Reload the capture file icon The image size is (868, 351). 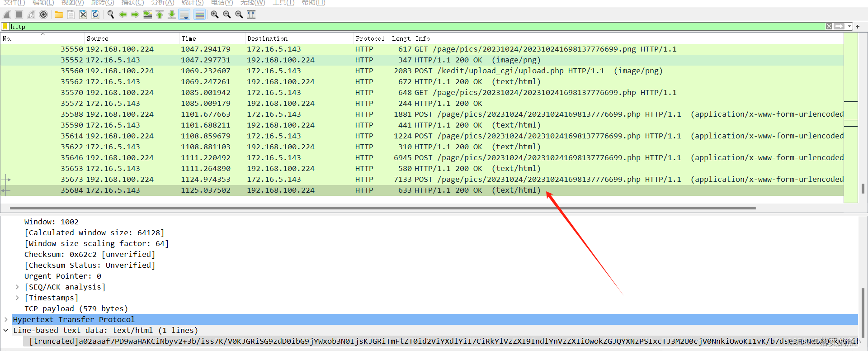95,14
